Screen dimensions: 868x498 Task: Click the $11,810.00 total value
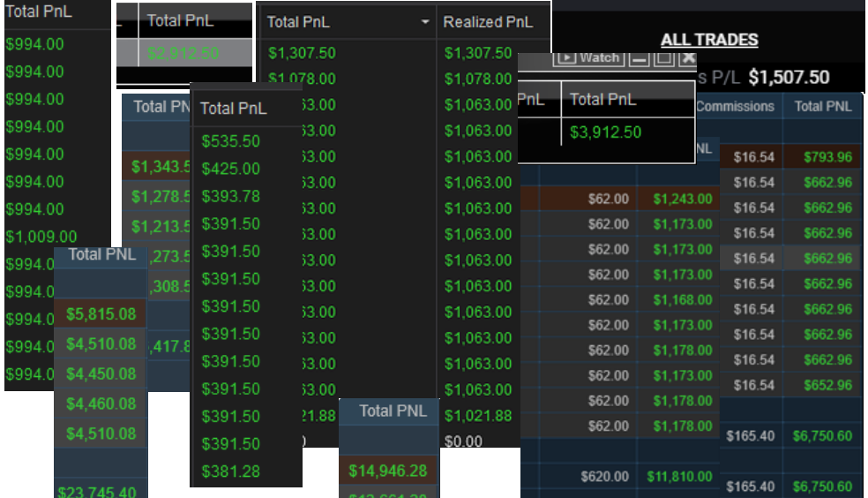(x=682, y=477)
